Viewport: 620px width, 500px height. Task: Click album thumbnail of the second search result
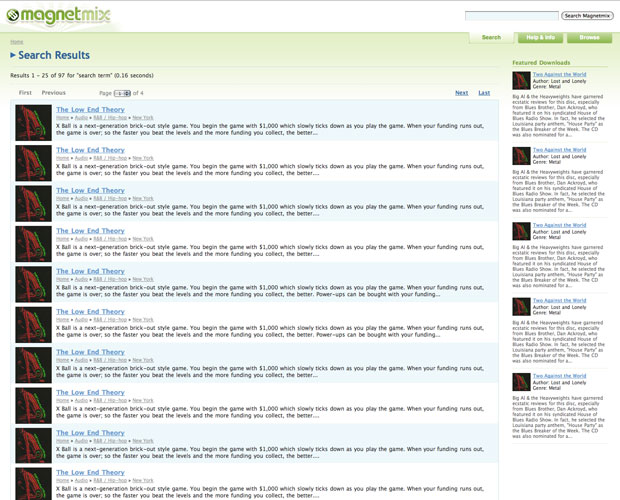34,163
